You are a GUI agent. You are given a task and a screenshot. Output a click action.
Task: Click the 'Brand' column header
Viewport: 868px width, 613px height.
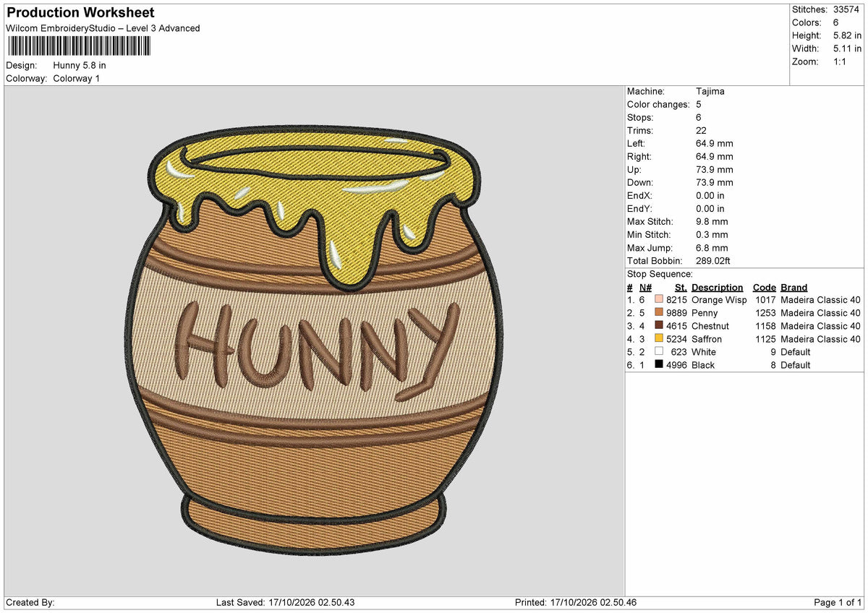pos(794,287)
